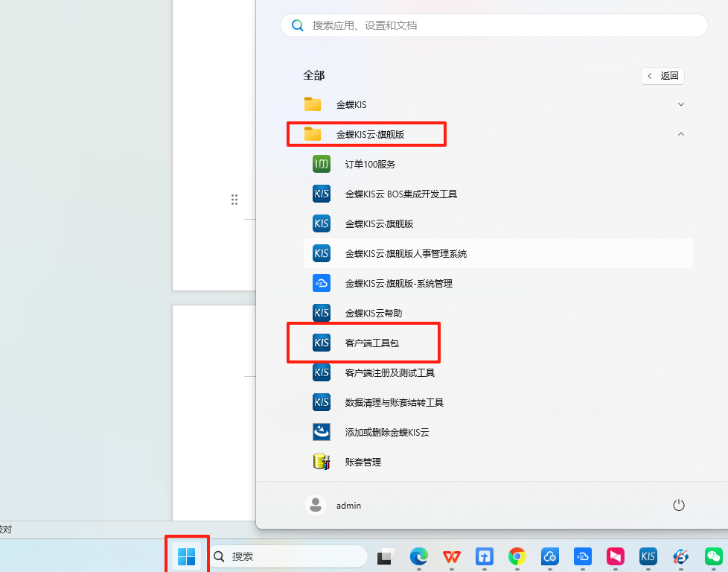This screenshot has height=572, width=728.
Task: Open dark blue KIS app on taskbar
Action: 648,556
